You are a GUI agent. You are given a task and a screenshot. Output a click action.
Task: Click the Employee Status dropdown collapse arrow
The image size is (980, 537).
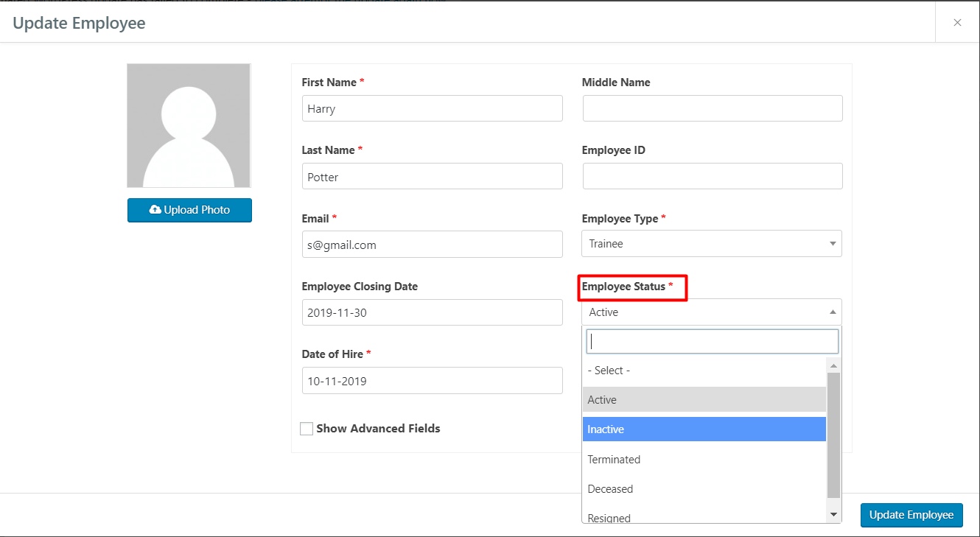[x=833, y=312]
